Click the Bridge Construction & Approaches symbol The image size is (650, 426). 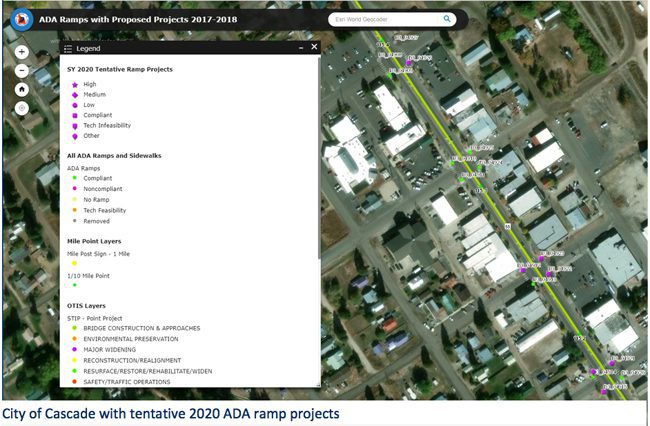point(75,328)
